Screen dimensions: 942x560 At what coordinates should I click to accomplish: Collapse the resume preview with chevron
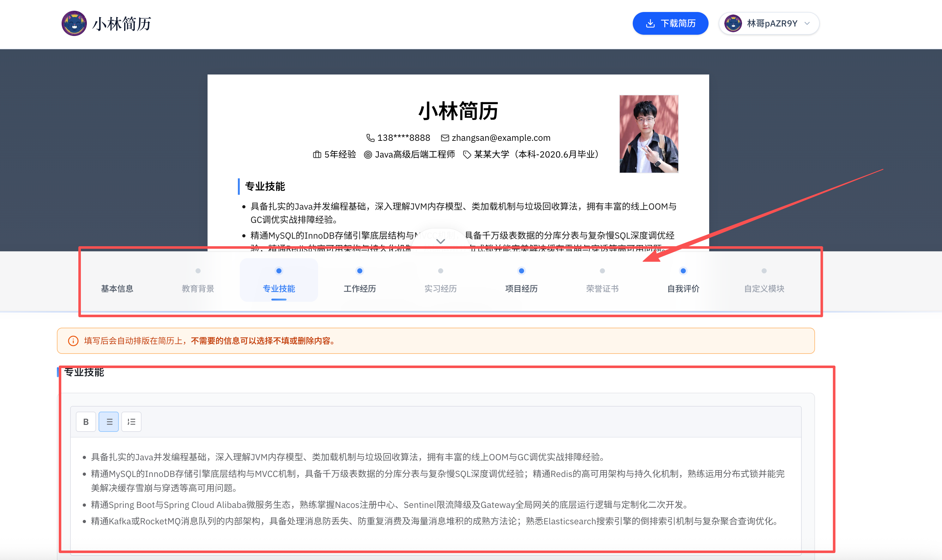point(440,241)
